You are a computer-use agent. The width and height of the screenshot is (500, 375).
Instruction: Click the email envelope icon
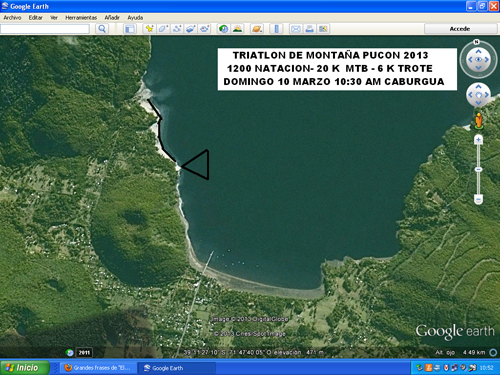click(295, 29)
